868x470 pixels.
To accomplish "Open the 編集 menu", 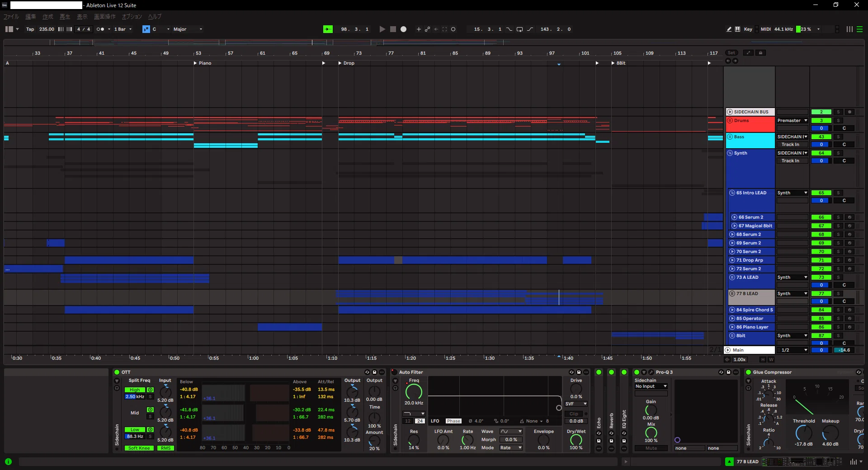I will coord(31,17).
